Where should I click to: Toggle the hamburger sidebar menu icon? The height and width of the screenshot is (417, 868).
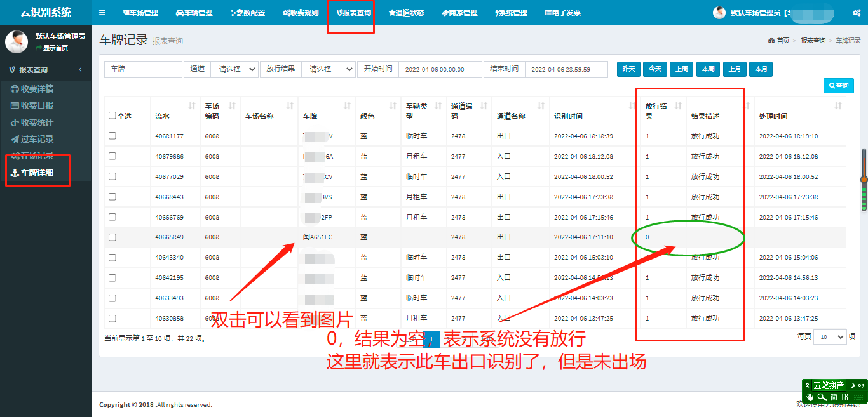[102, 13]
